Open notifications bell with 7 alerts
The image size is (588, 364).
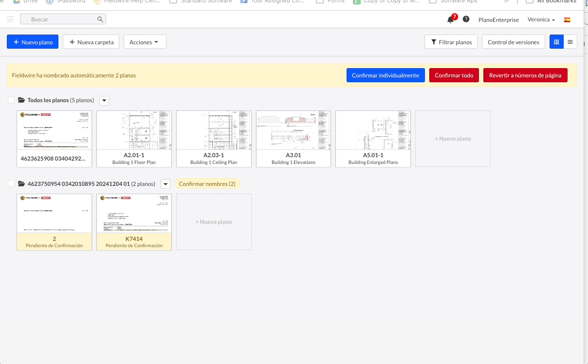(x=450, y=20)
